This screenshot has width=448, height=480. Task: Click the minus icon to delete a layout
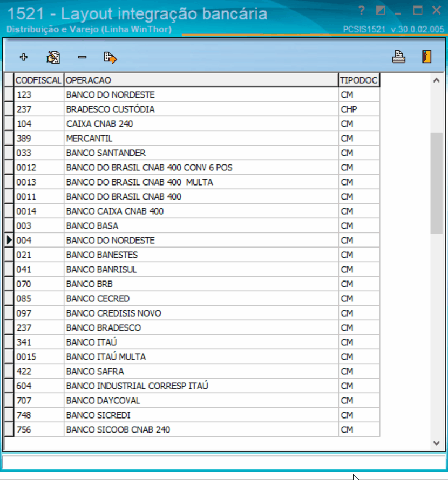click(82, 57)
